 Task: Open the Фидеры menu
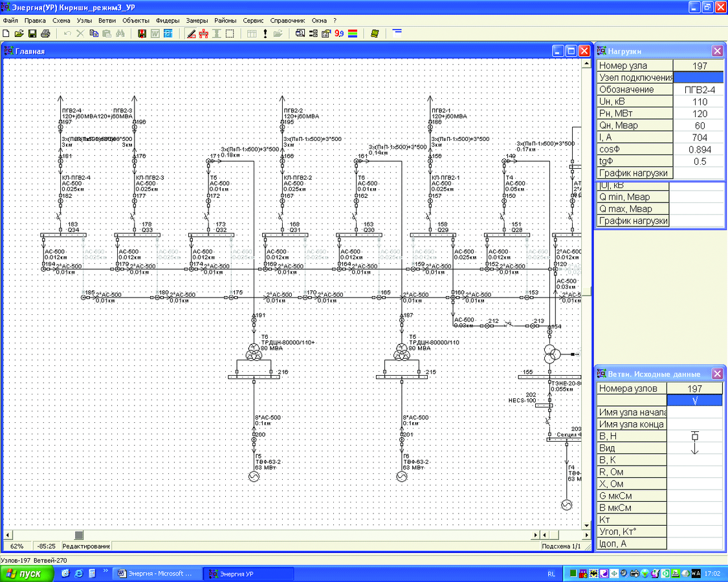168,21
